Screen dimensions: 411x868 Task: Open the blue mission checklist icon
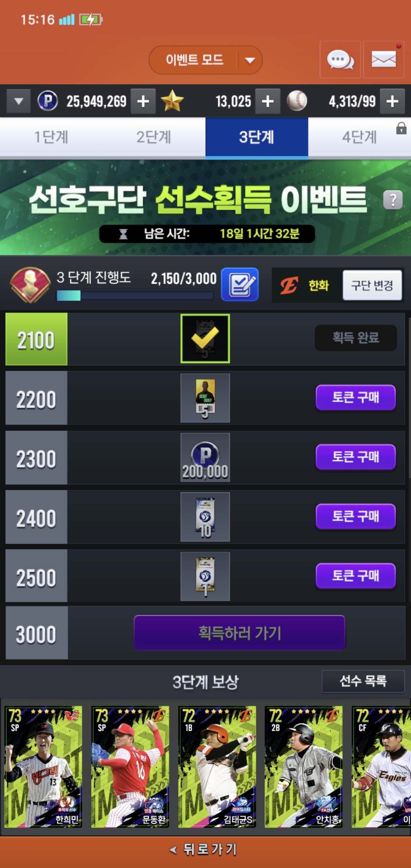coord(240,284)
